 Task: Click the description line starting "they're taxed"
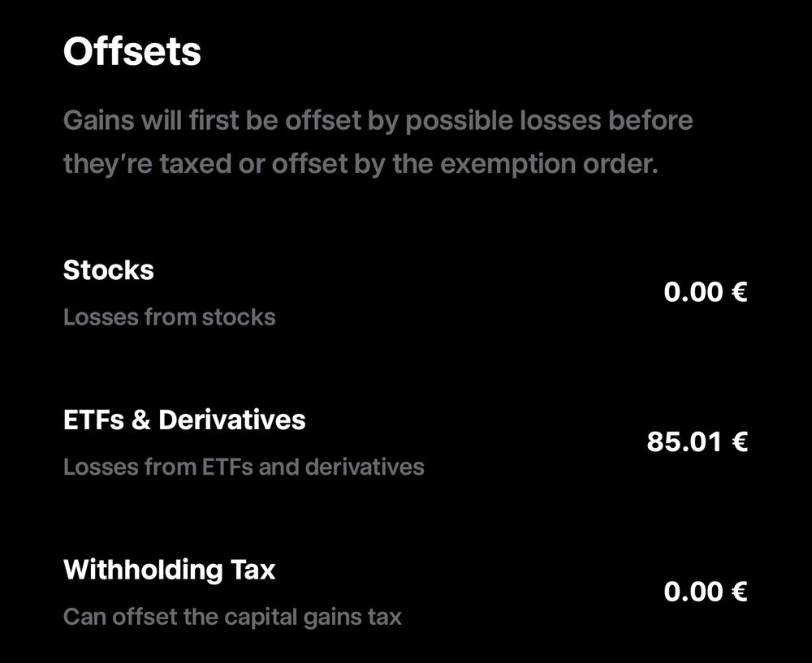click(359, 166)
